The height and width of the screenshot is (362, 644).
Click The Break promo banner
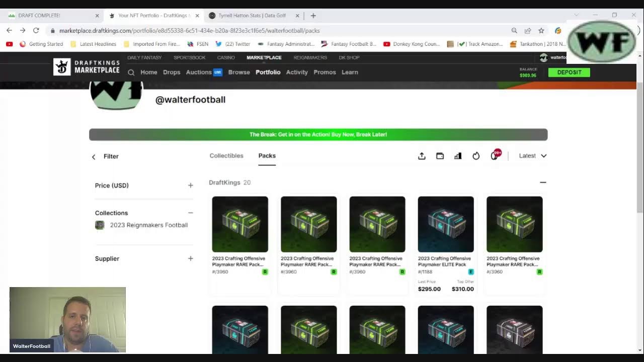(x=318, y=135)
